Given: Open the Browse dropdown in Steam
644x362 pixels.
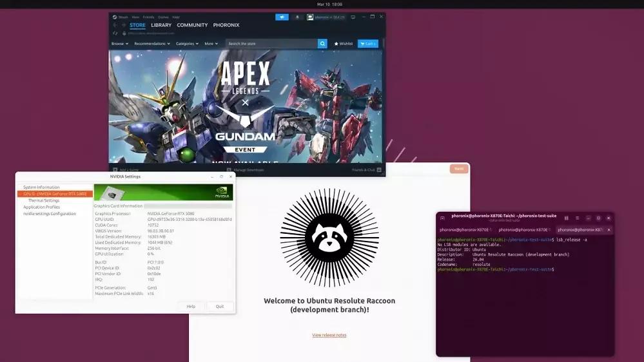Looking at the screenshot, I should [119, 44].
